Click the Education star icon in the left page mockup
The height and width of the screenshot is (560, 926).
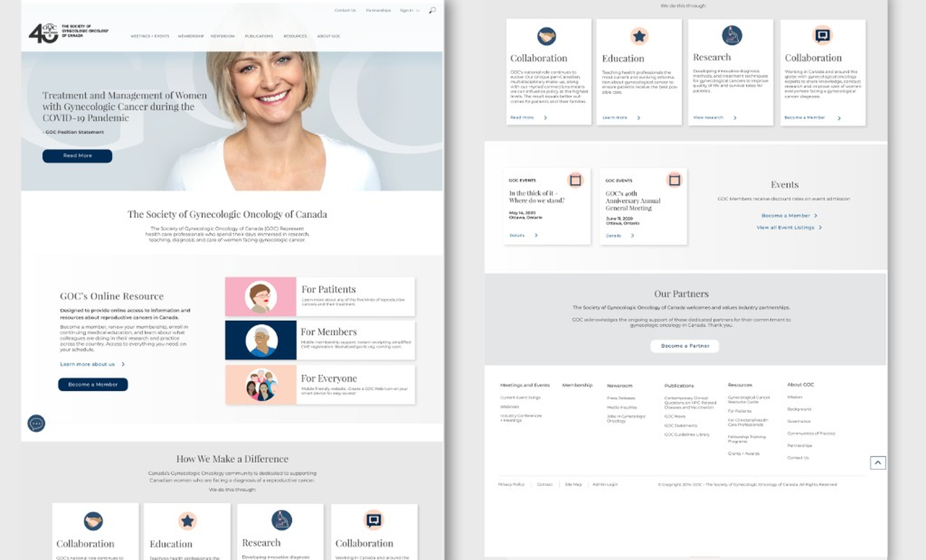click(x=187, y=521)
